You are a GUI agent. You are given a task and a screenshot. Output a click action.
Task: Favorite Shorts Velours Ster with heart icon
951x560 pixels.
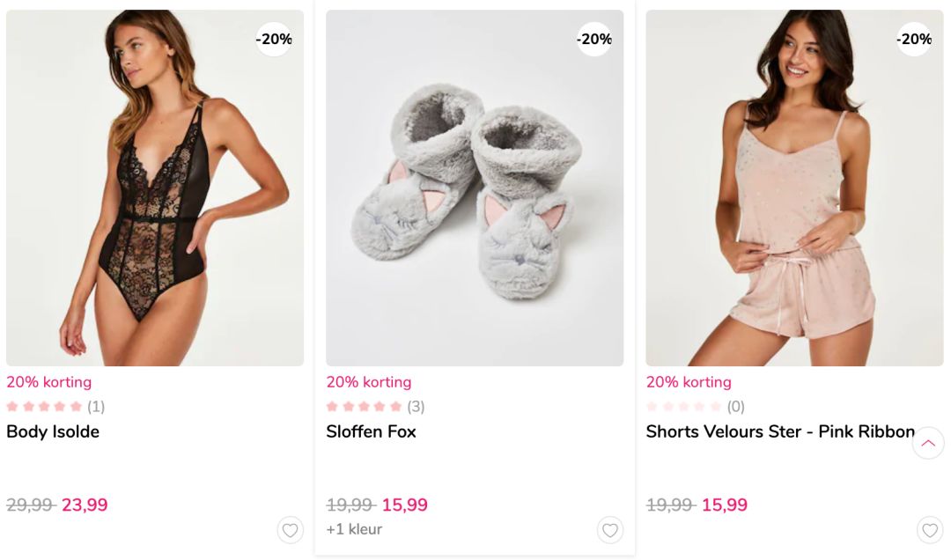tap(930, 530)
